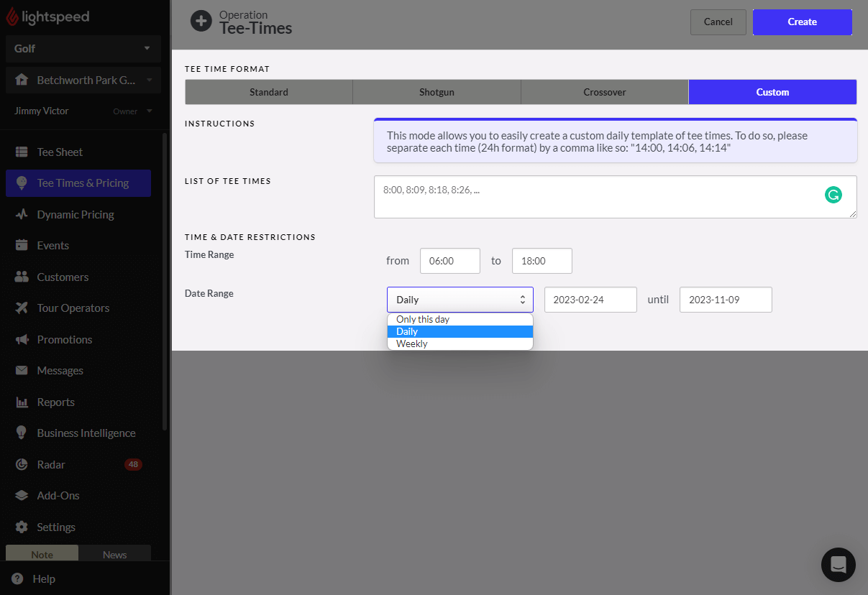This screenshot has width=868, height=595.
Task: Click the Settings gear icon
Action: [x=22, y=527]
